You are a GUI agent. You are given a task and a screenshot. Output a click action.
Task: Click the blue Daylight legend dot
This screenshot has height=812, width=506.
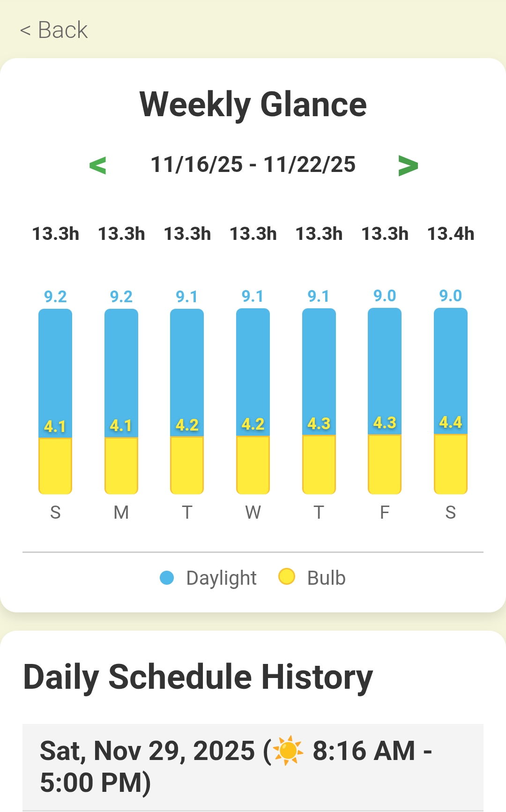pos(167,578)
